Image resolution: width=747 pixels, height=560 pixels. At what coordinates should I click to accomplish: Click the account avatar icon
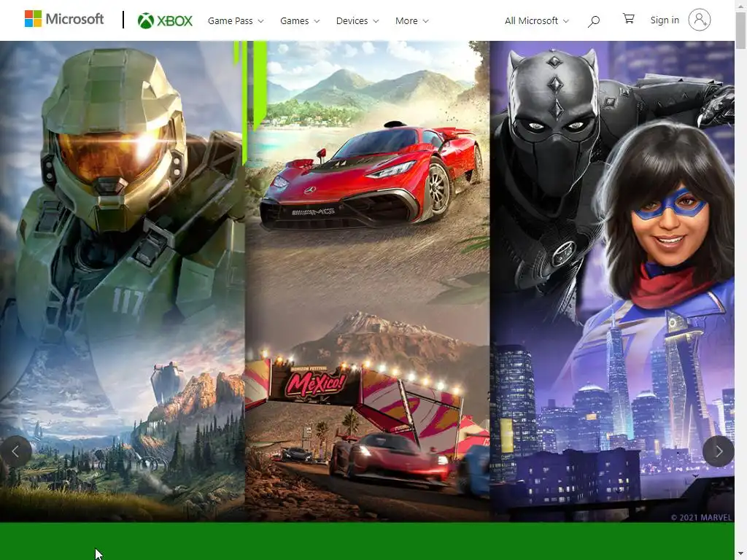700,20
